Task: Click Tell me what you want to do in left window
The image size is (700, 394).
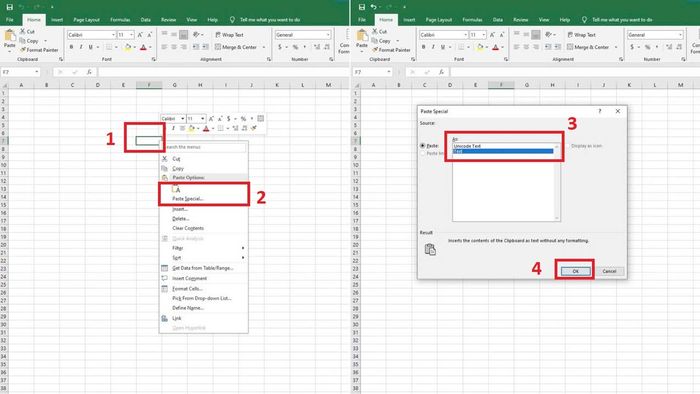Action: [x=270, y=20]
